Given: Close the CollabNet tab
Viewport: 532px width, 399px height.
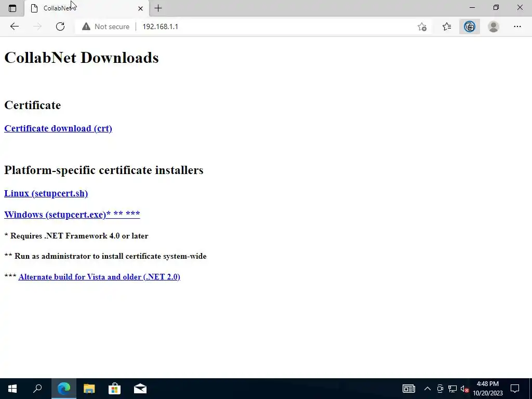Looking at the screenshot, I should click(x=140, y=8).
